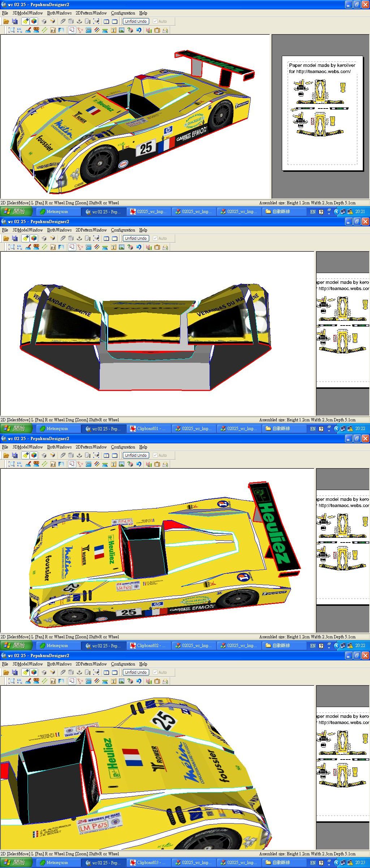Click the image picture tool icon in the second window
Image resolution: width=370 pixels, height=868 pixels.
122,247
